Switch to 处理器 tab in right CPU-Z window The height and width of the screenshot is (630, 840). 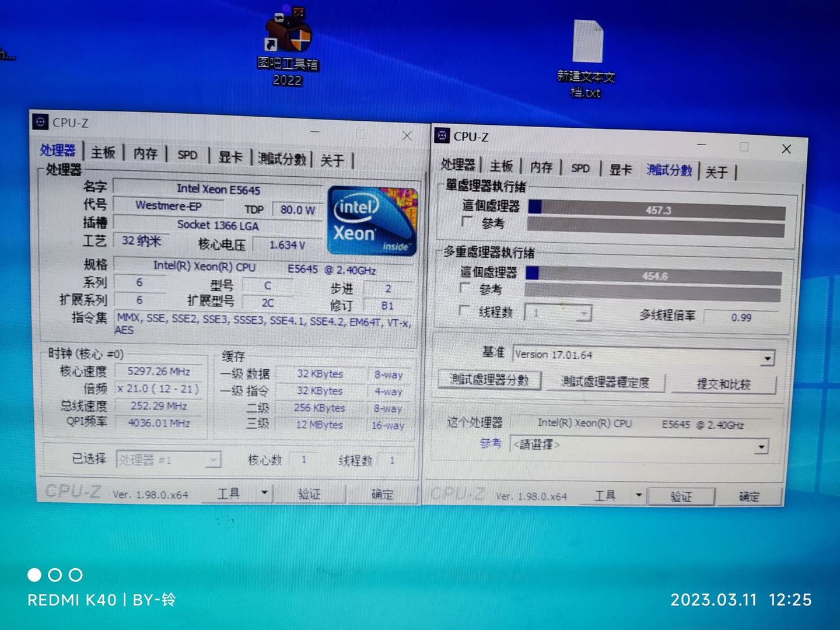458,165
